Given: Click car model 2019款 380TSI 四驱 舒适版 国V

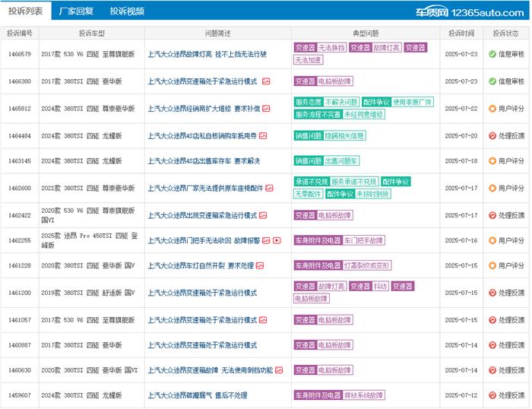Looking at the screenshot, I should tap(88, 293).
